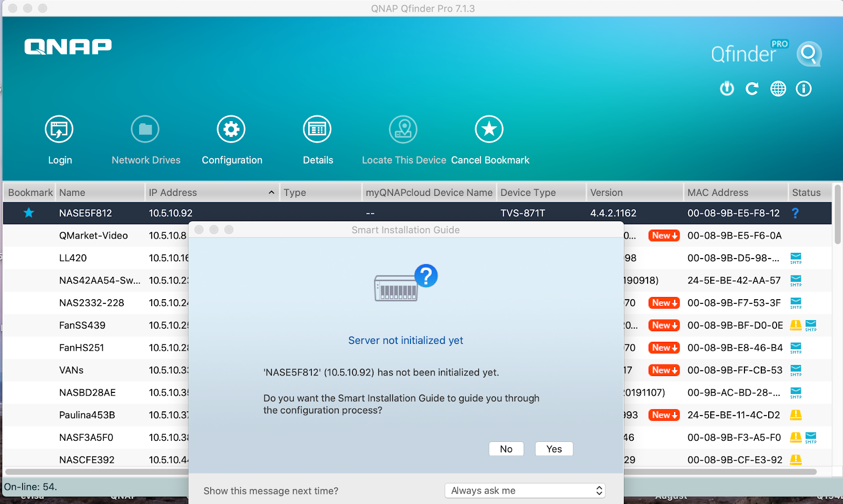Select the FanSS439 device row

82,325
